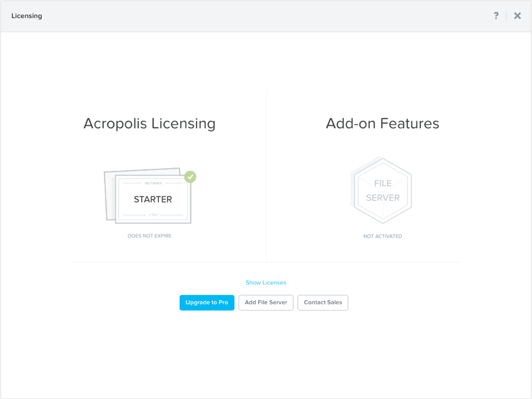
Task: Click the 'Licensing' dialog title
Action: 27,16
